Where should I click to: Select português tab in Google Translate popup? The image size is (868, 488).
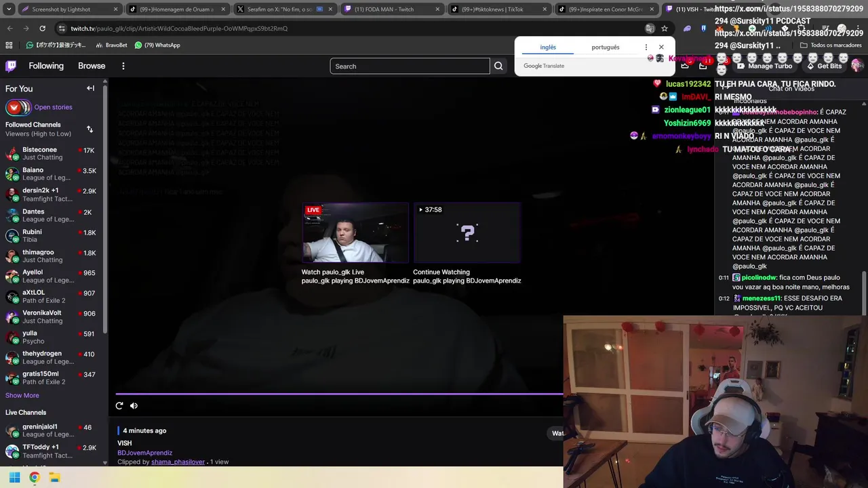point(606,47)
